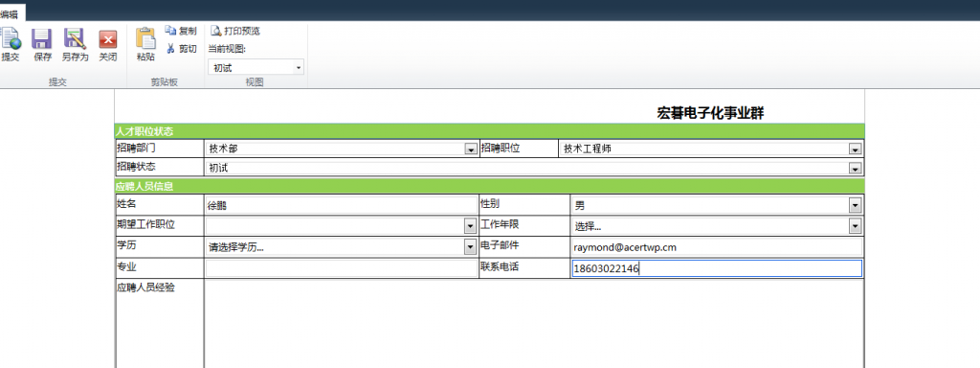980x368 pixels.
Task: Open 打印预览 print preview
Action: [x=235, y=31]
